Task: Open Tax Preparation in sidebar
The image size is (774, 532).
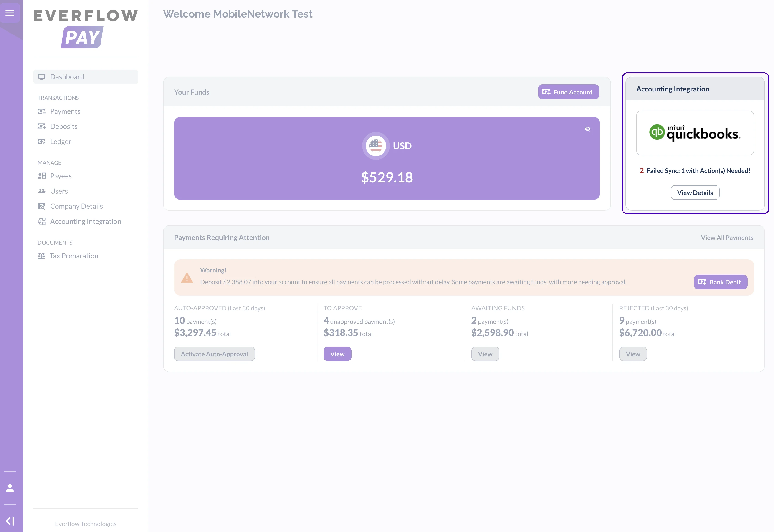Action: pyautogui.click(x=68, y=256)
